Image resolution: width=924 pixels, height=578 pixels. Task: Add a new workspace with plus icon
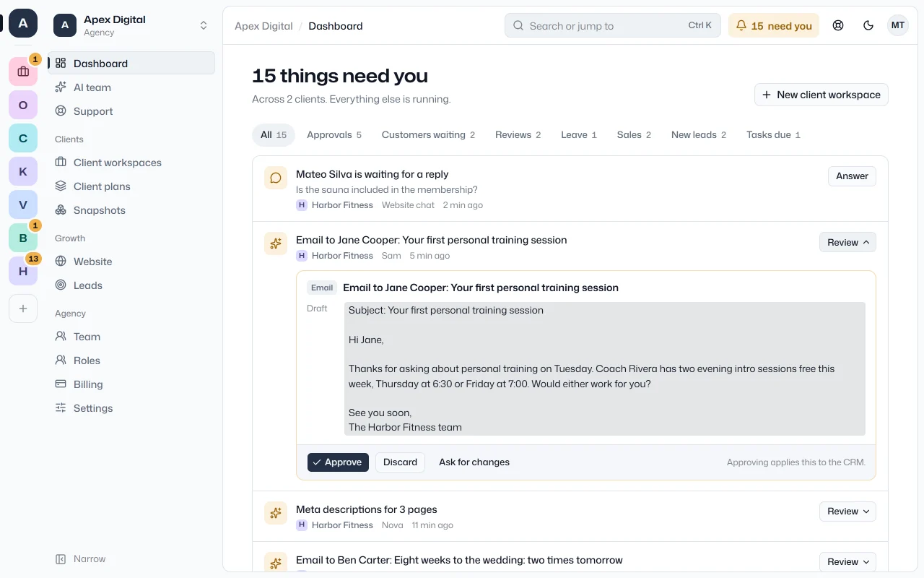(x=23, y=309)
